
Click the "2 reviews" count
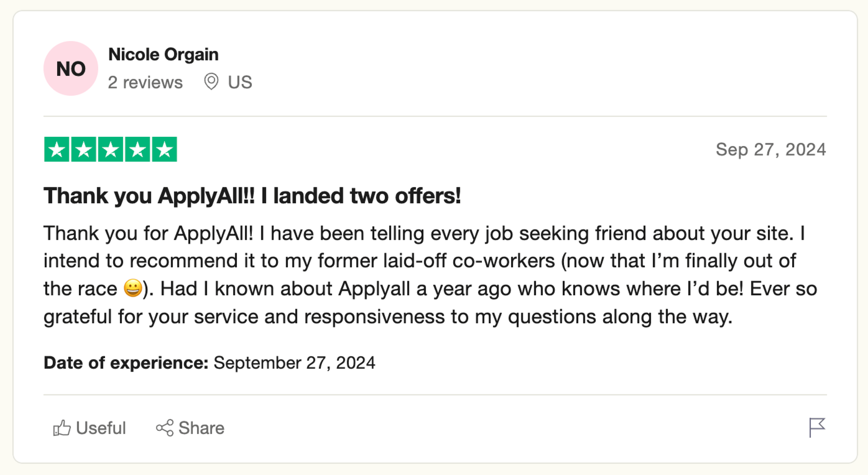point(145,82)
